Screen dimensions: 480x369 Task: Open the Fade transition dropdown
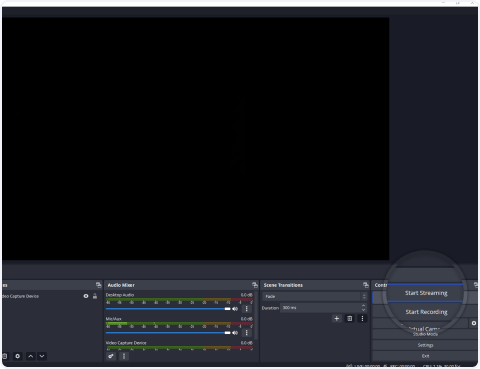(315, 296)
